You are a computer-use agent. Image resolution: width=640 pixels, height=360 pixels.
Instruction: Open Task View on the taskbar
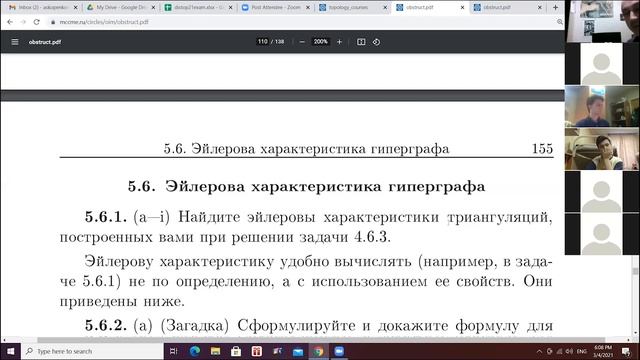(x=173, y=351)
